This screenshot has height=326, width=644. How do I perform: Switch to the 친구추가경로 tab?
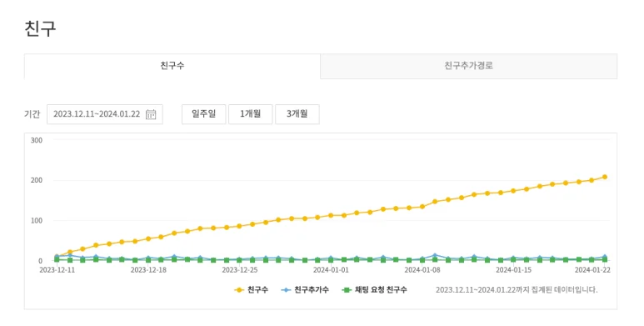[468, 66]
